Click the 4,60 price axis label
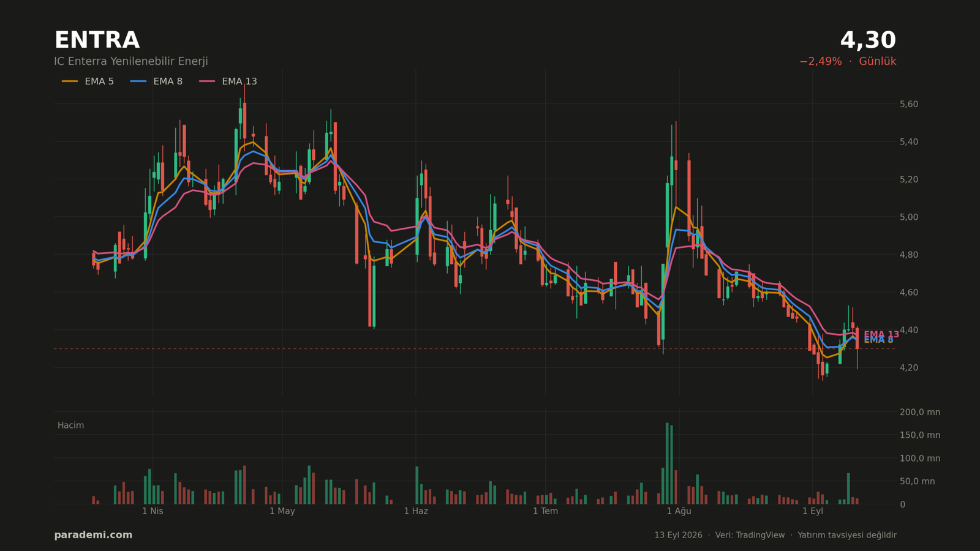This screenshot has height=551, width=980. tap(909, 293)
